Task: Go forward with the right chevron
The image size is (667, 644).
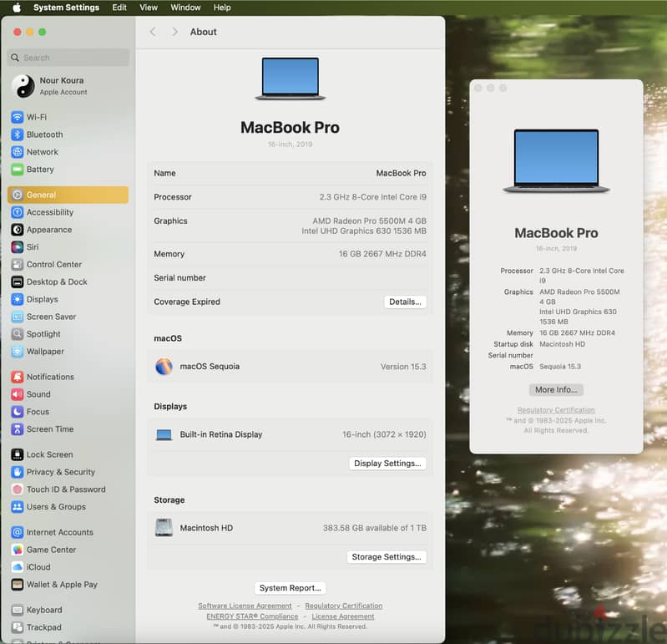Action: (x=174, y=32)
